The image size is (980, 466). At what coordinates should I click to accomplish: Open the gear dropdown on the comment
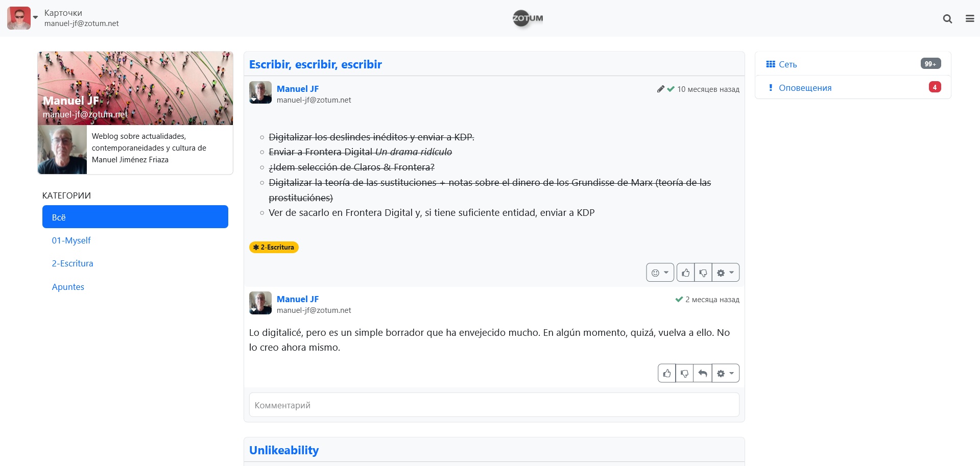(x=725, y=373)
